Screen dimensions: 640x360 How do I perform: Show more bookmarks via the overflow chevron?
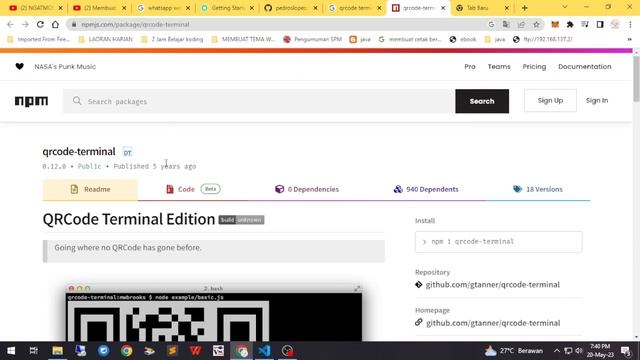coord(629,39)
